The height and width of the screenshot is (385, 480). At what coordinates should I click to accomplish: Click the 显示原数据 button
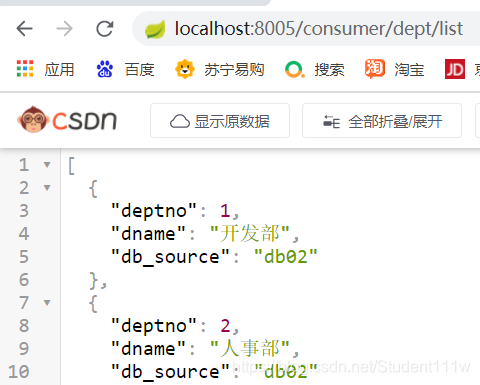click(220, 120)
